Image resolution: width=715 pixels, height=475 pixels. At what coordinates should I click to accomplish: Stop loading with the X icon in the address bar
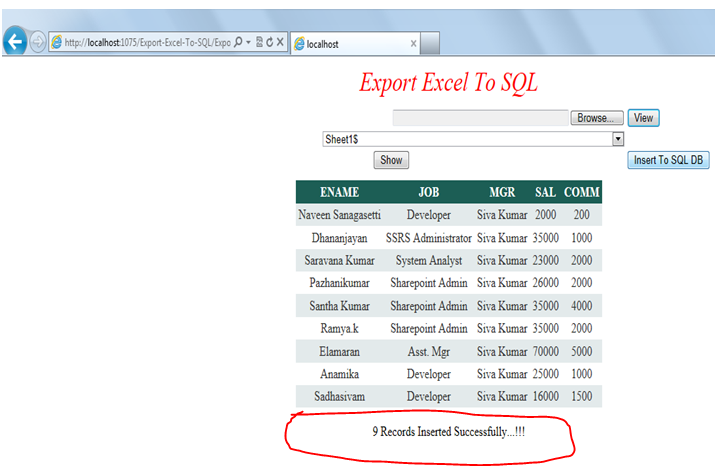coord(280,42)
